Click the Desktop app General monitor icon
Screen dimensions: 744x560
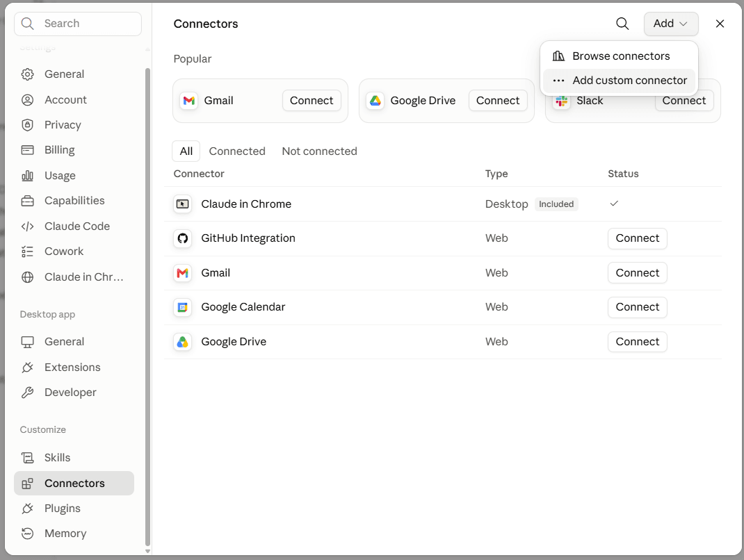coord(28,342)
